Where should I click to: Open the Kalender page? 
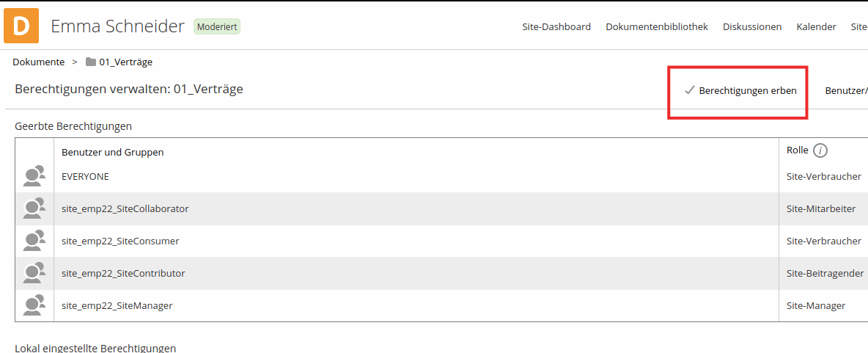click(816, 27)
